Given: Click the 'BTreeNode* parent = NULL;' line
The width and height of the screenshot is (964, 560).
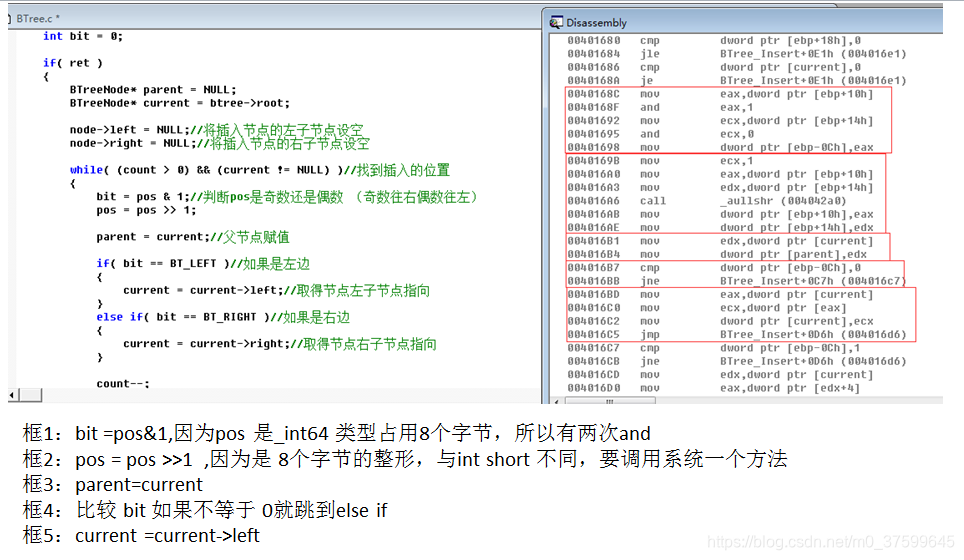Looking at the screenshot, I should click(x=152, y=90).
